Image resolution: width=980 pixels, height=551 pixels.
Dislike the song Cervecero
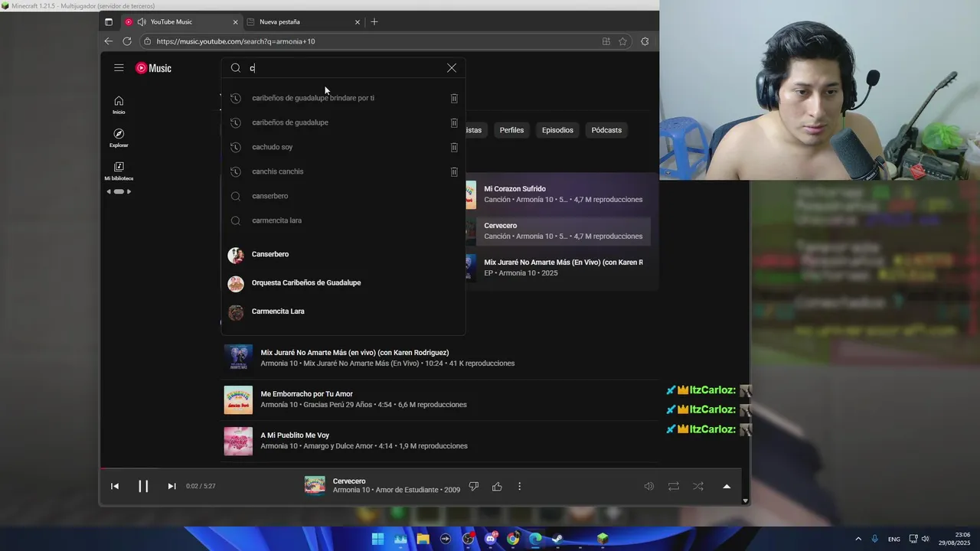[474, 486]
